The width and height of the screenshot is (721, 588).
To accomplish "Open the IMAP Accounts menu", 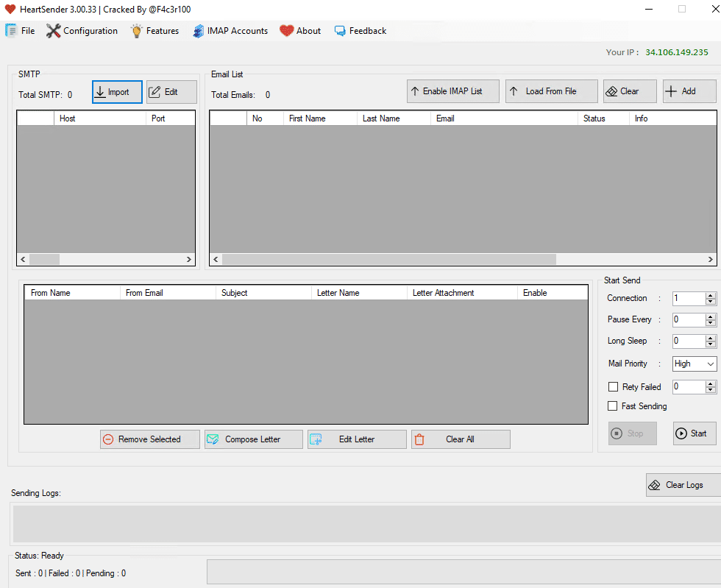I will [x=230, y=31].
